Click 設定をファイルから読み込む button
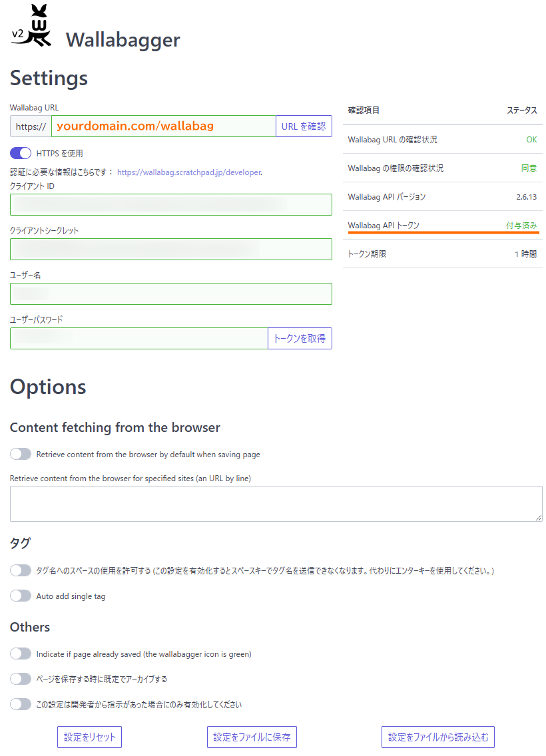Viewport: 546px width, 756px height. tap(438, 737)
